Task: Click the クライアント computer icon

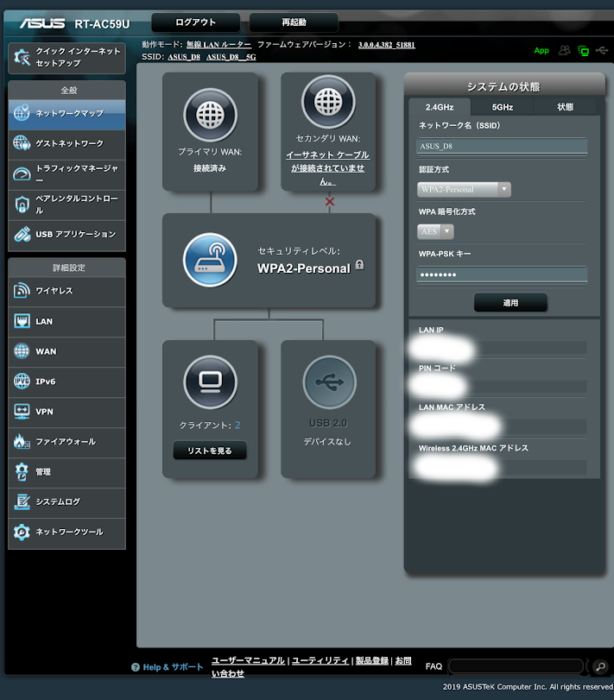Action: click(x=211, y=382)
